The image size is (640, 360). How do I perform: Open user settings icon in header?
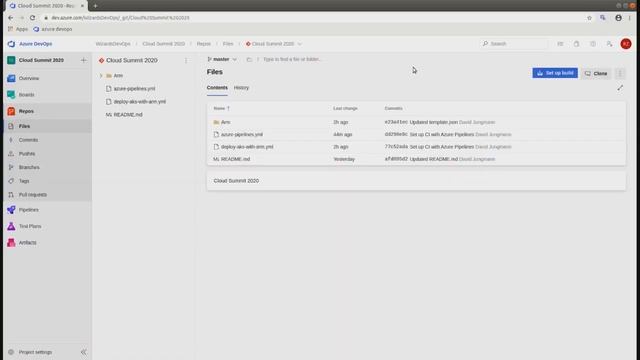pos(609,44)
